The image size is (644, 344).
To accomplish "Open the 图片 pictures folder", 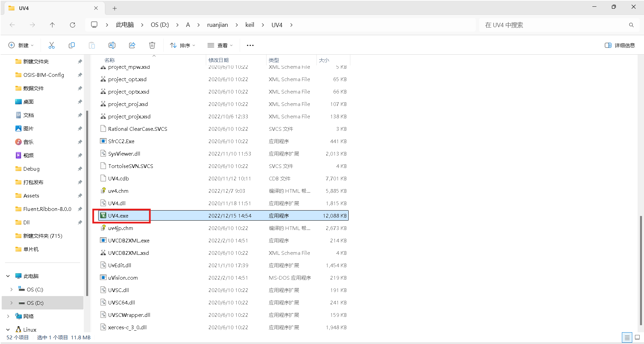I will [x=28, y=128].
